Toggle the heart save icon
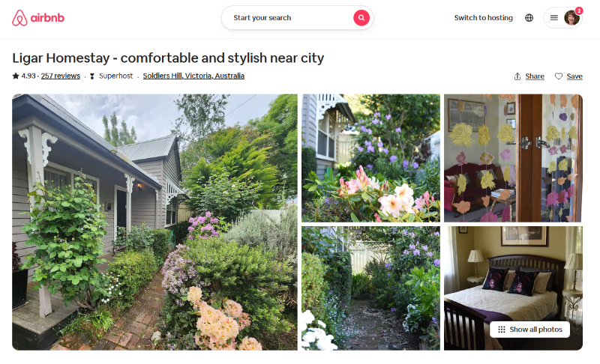This screenshot has width=600, height=364. coord(559,76)
